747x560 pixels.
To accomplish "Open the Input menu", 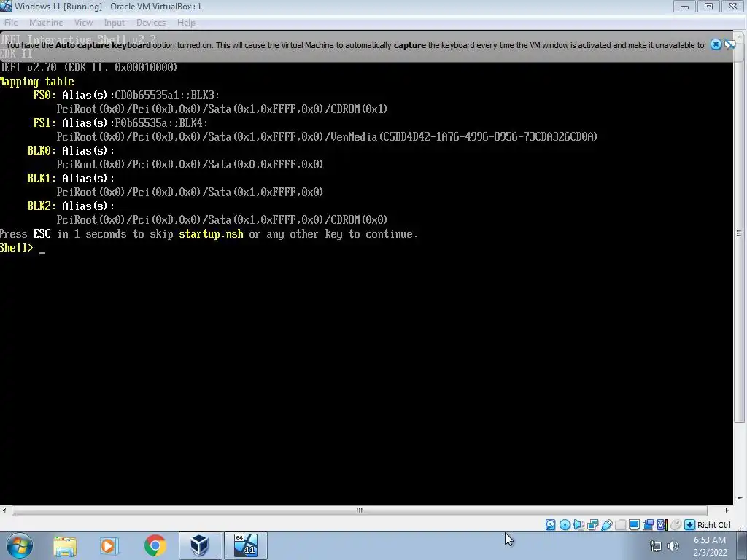I will [115, 23].
